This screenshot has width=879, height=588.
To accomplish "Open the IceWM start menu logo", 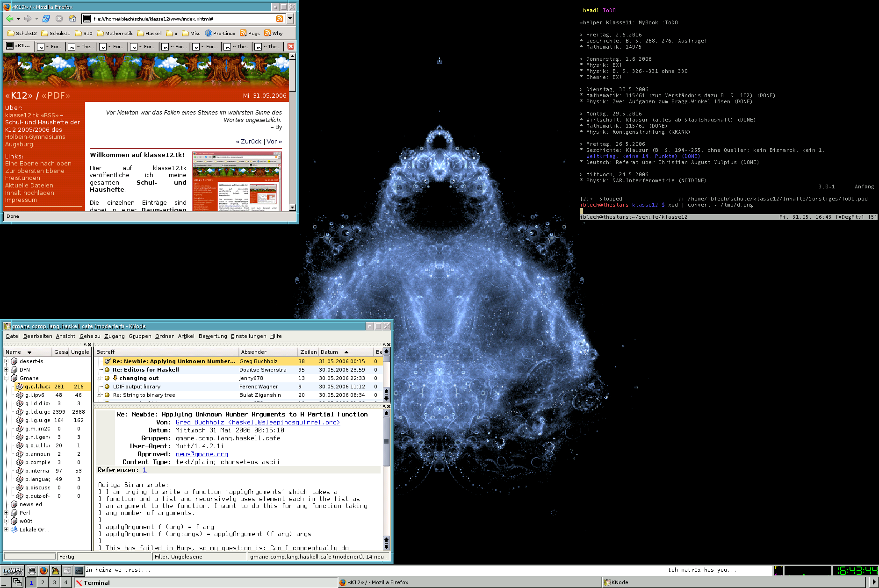I will point(12,570).
